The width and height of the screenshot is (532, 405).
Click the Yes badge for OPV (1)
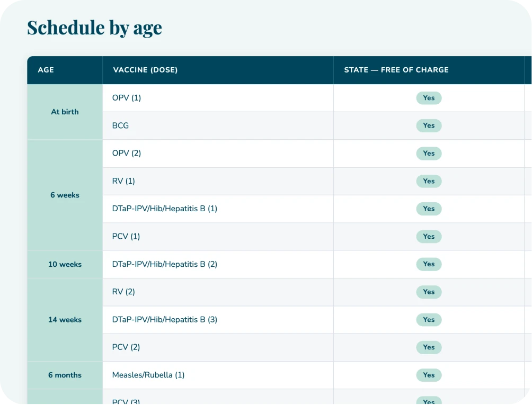[429, 98]
